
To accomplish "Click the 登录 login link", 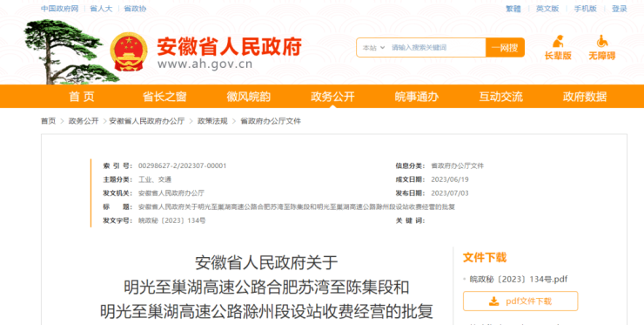I will coord(620,9).
